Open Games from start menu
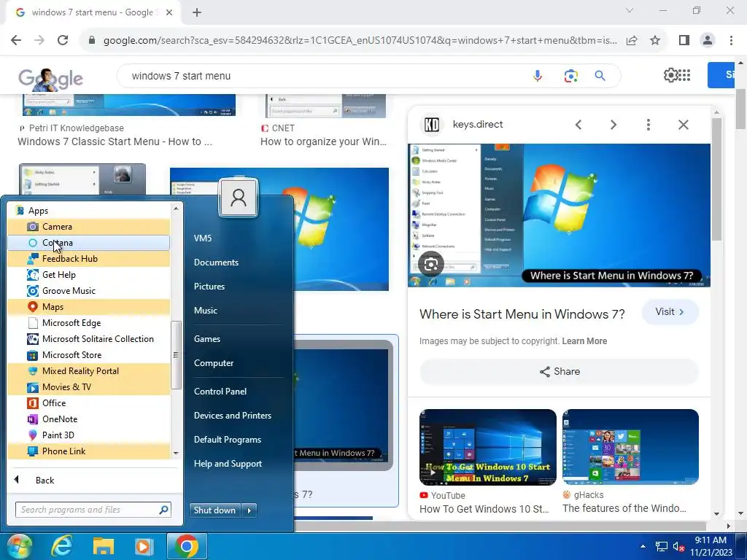This screenshot has width=747, height=560. (x=206, y=339)
